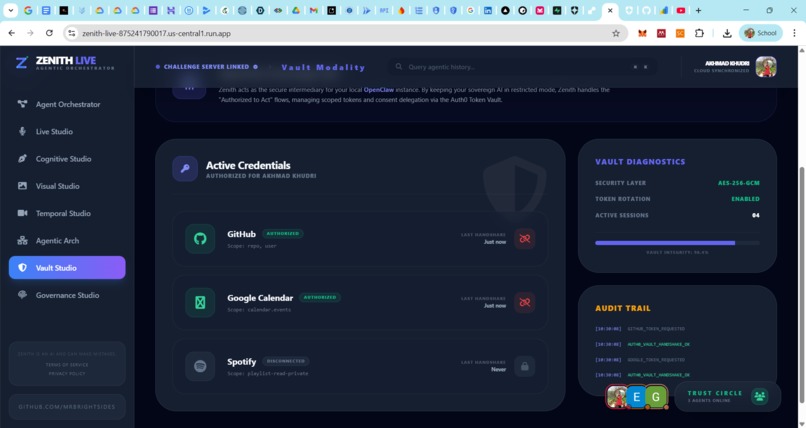Select the blue E agent avatar
This screenshot has height=428, width=806.
pos(636,397)
